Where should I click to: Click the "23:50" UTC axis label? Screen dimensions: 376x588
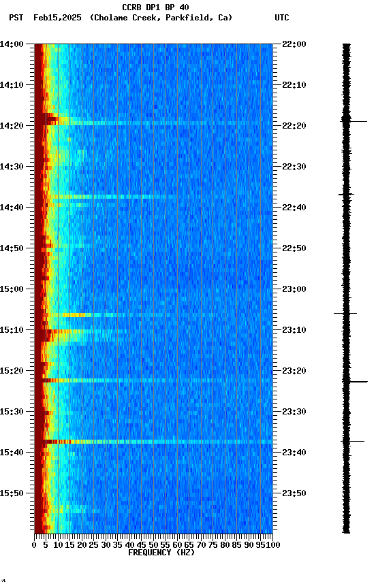coord(294,494)
